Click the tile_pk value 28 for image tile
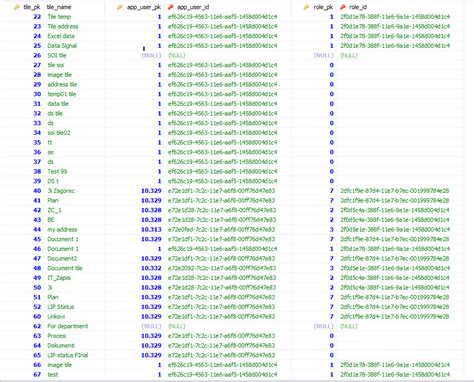 (37, 75)
